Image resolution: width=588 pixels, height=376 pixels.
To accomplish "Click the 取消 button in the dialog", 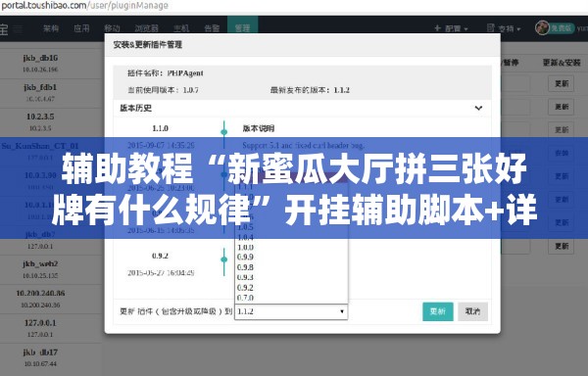I will click(472, 311).
